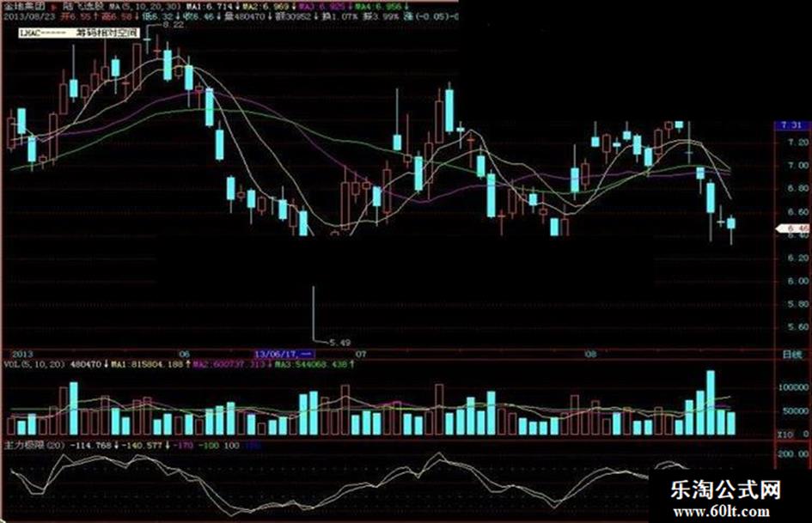Click the 6.00 level on price axis
The image size is (812, 523).
click(798, 281)
